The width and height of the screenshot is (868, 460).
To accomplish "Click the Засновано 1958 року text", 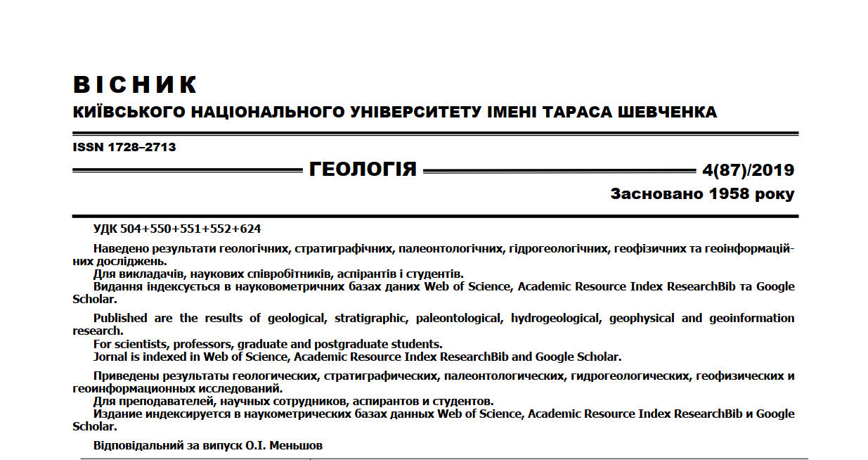I will pyautogui.click(x=702, y=193).
